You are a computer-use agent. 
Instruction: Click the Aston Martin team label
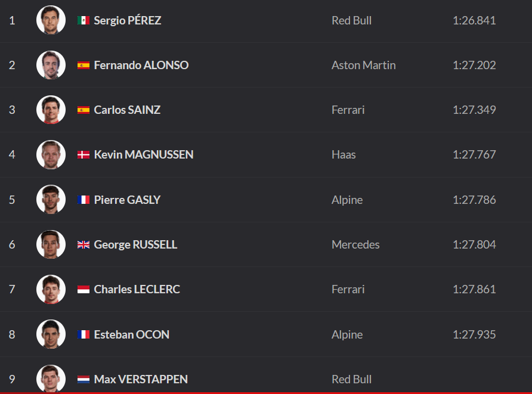363,65
